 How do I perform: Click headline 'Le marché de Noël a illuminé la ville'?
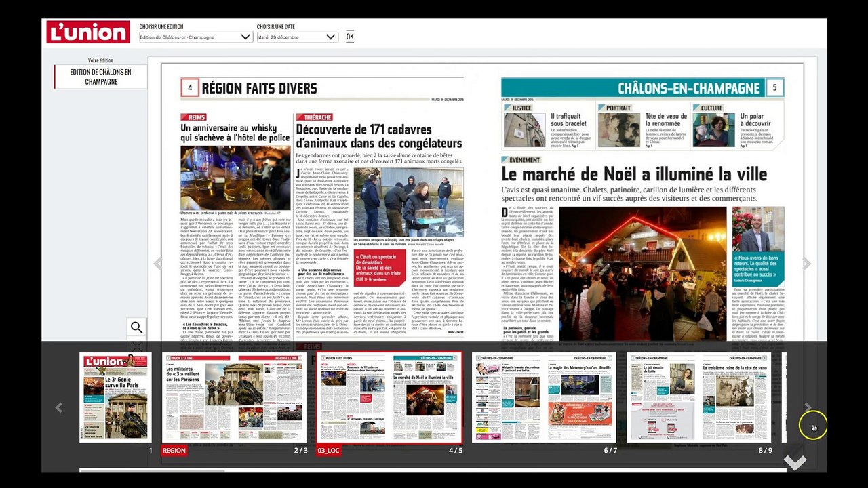[635, 174]
